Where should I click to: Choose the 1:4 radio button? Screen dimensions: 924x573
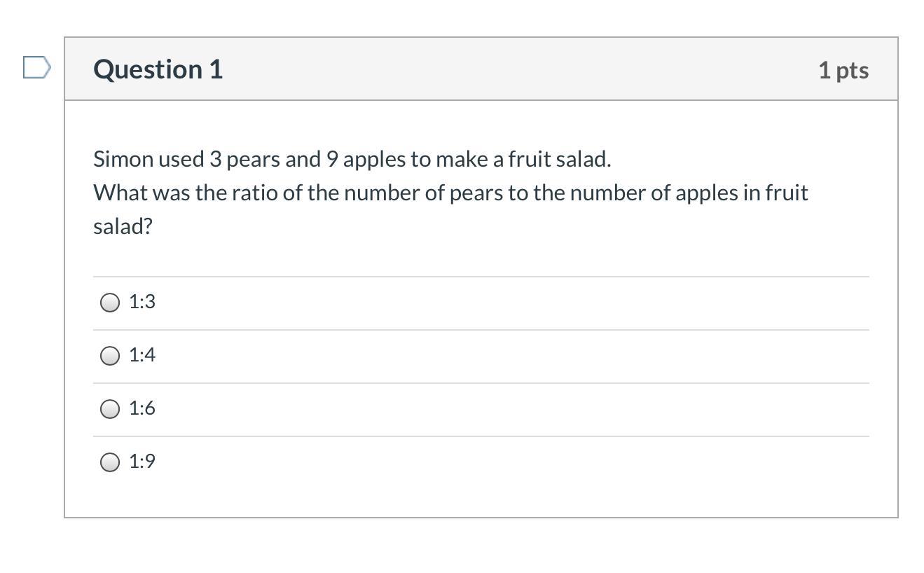tap(110, 356)
